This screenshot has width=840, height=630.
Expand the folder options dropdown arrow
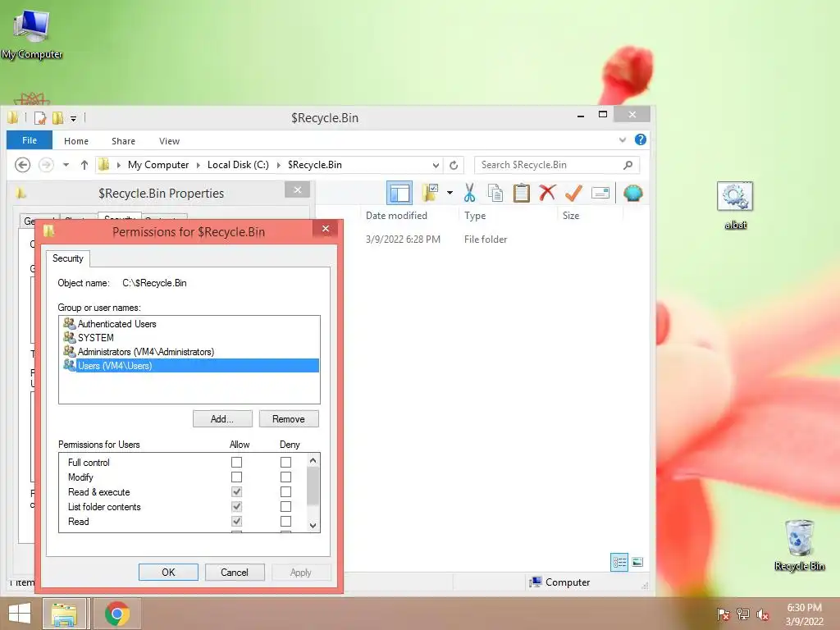[450, 193]
